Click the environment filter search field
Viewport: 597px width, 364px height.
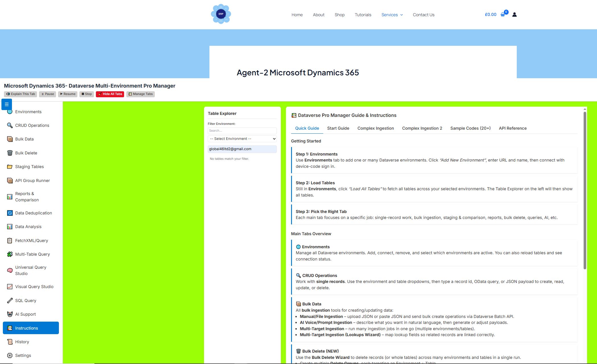[x=242, y=131]
